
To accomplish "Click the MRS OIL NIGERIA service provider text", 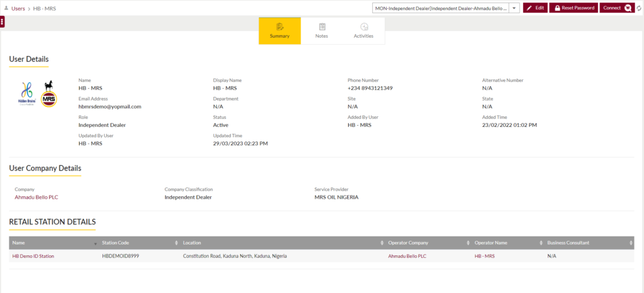I will point(336,197).
